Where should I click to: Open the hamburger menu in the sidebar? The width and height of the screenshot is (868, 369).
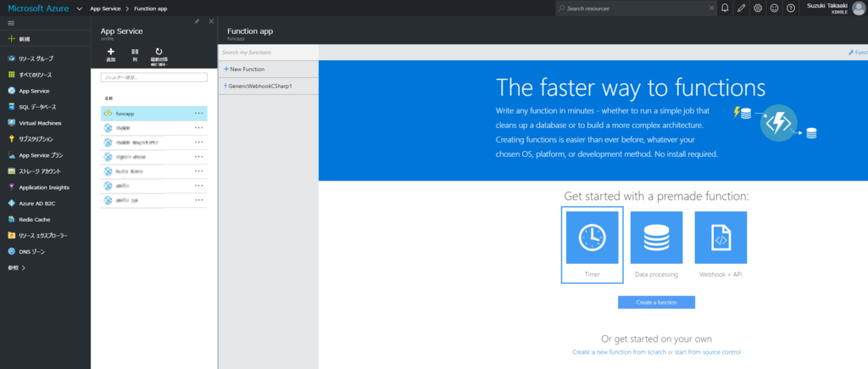(11, 23)
